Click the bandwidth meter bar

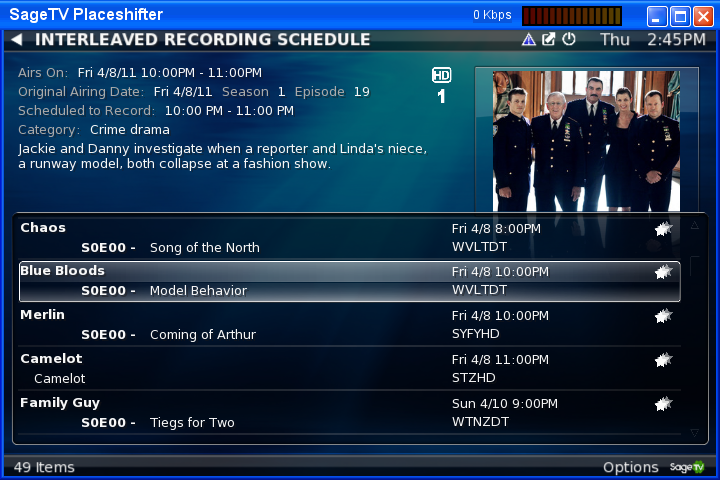[572, 16]
